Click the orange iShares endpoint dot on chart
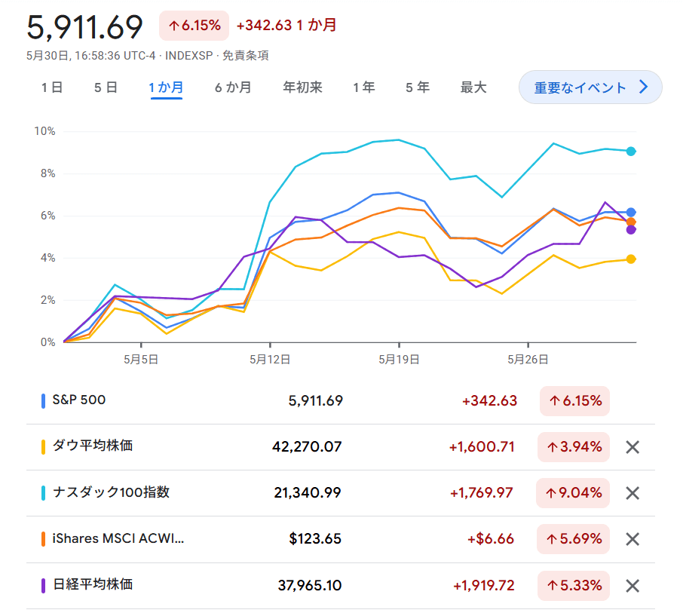 click(x=631, y=222)
